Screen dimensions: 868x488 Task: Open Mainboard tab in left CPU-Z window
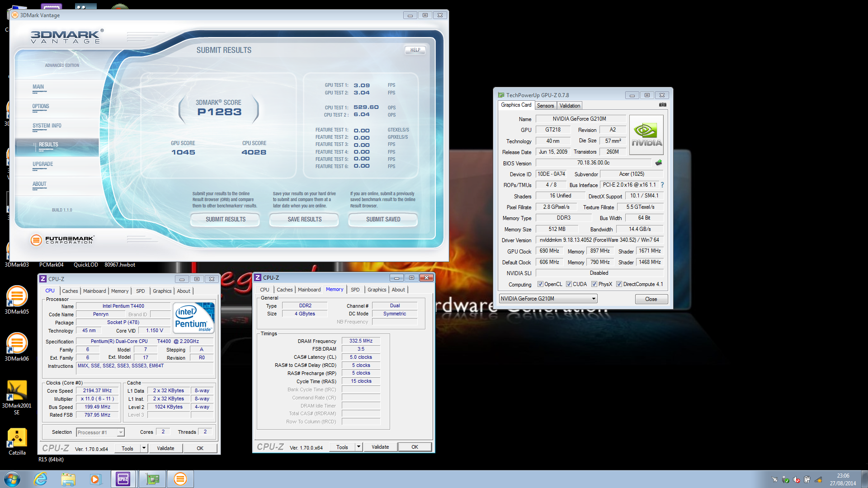(x=94, y=291)
